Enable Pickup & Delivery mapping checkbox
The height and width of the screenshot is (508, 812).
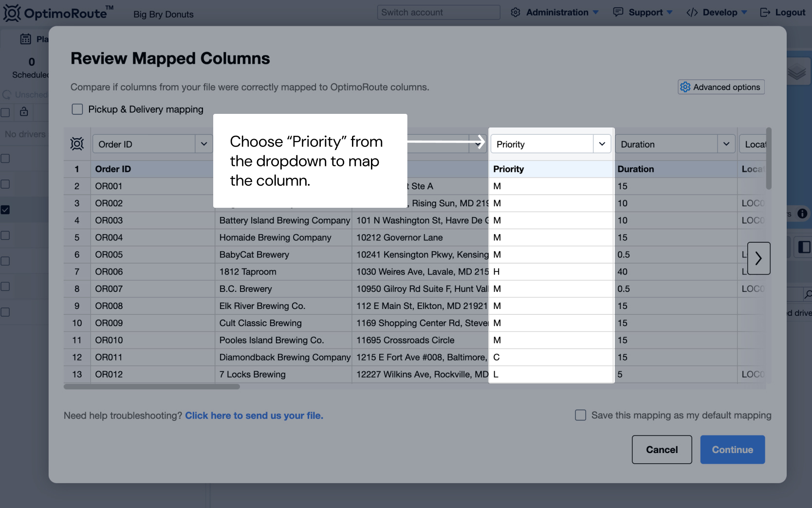tap(77, 109)
